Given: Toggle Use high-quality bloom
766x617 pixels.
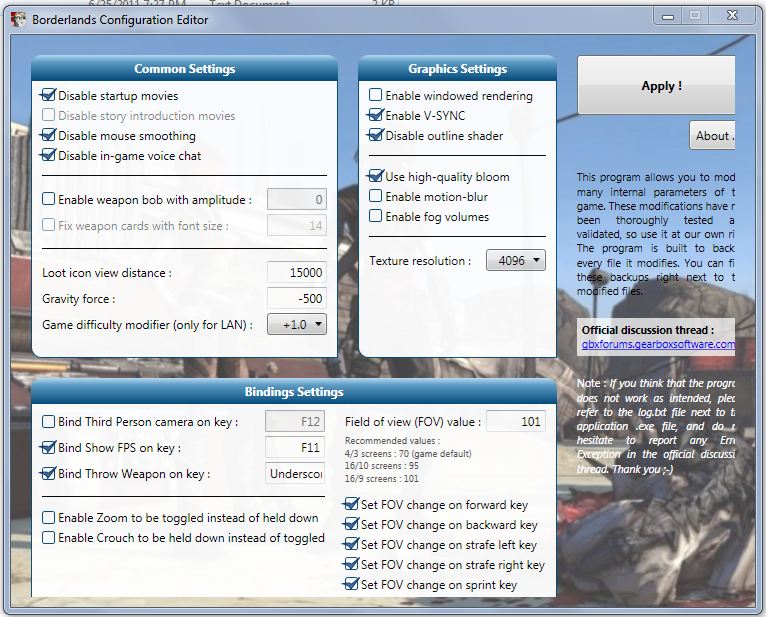Looking at the screenshot, I should [x=375, y=176].
